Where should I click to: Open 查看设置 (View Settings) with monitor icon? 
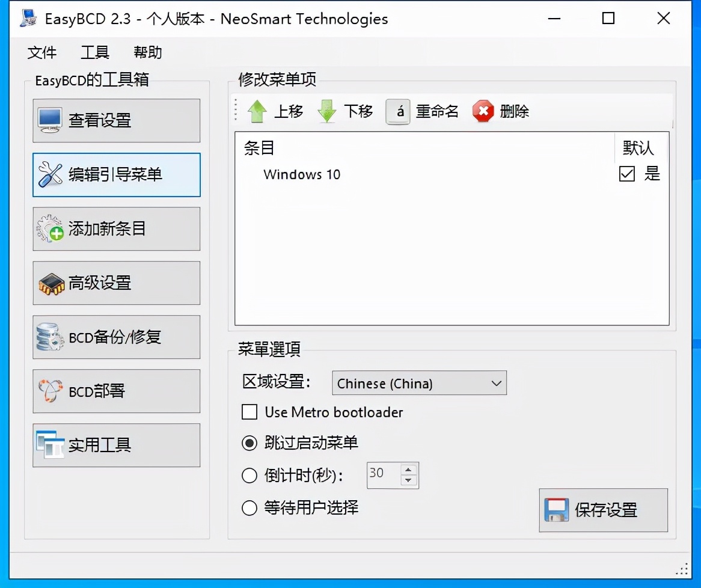pos(116,120)
